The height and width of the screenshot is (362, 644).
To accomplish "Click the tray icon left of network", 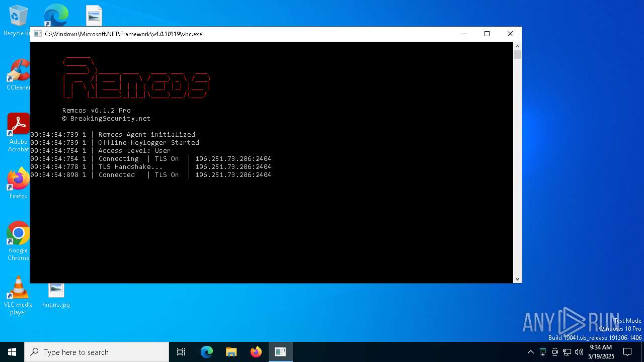I will (x=555, y=352).
